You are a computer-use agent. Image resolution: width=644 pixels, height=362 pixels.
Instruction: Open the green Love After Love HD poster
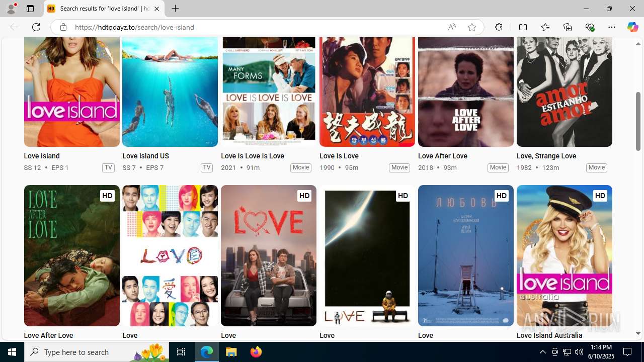(71, 255)
